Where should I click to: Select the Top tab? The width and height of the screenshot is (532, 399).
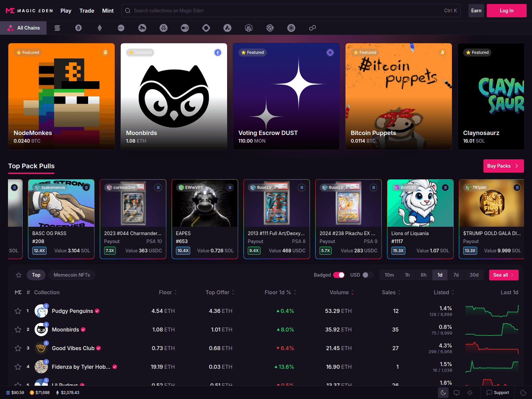tap(36, 275)
